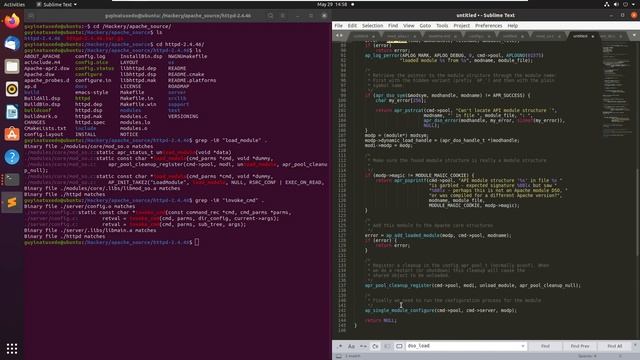Open the File menu in Sublime Text
The height and width of the screenshot is (360, 640).
339,25
